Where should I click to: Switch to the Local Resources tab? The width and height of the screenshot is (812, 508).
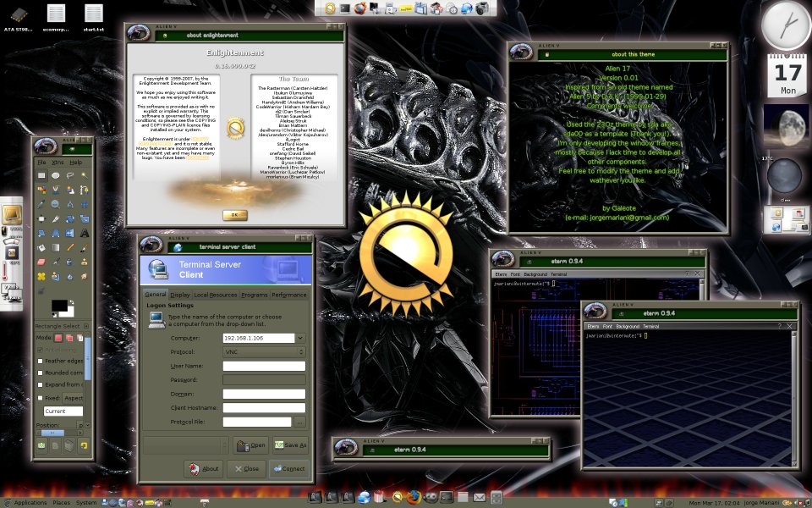coord(215,295)
